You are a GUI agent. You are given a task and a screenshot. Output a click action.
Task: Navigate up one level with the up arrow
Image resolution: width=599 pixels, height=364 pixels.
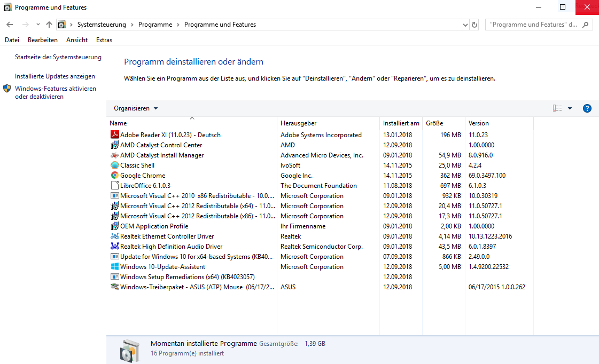49,25
